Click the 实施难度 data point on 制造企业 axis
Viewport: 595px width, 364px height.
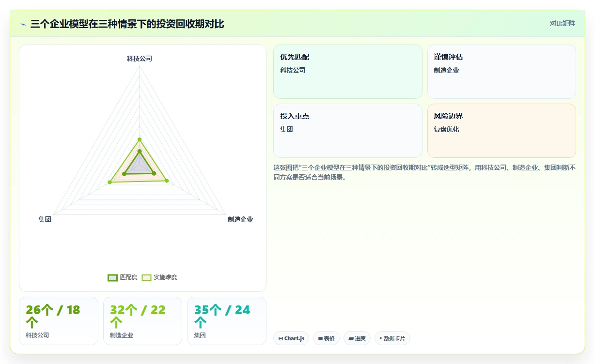click(x=167, y=181)
